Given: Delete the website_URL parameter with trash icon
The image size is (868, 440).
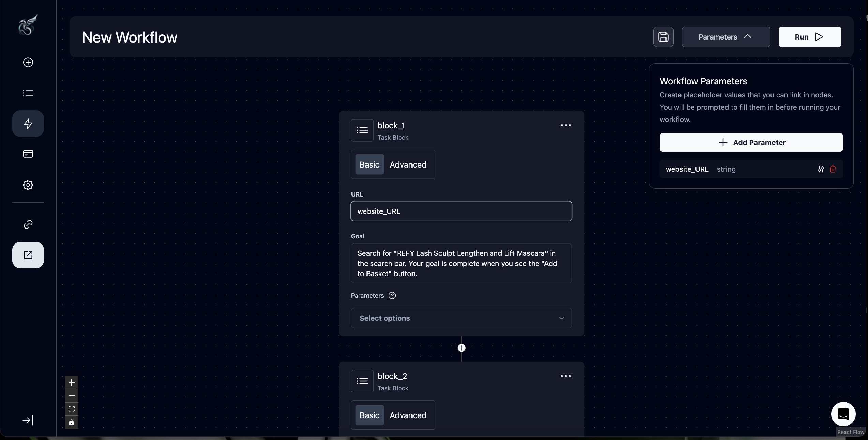Looking at the screenshot, I should [833, 169].
